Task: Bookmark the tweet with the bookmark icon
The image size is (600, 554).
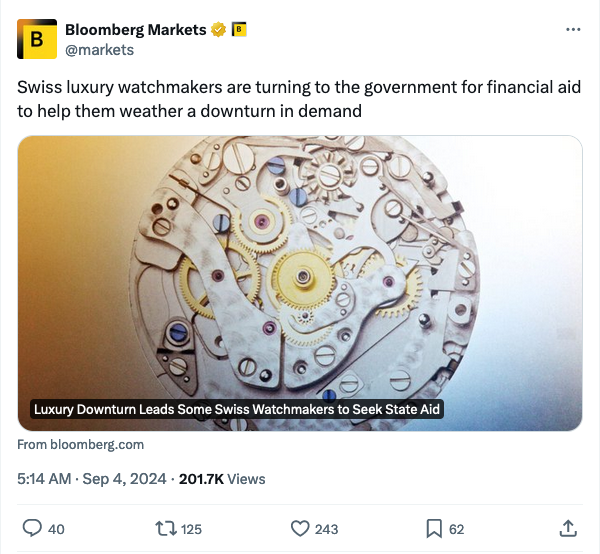Action: [435, 528]
